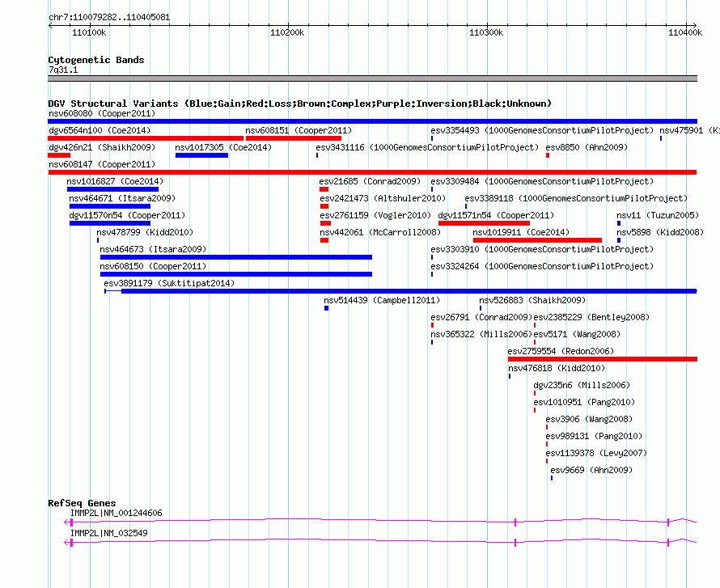
Task: Select dgv11570n54 (Cooper2011) label
Action: (x=127, y=215)
